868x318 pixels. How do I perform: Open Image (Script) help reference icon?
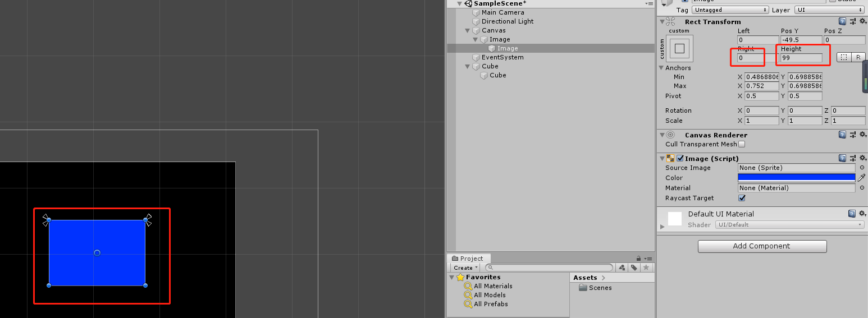[842, 158]
